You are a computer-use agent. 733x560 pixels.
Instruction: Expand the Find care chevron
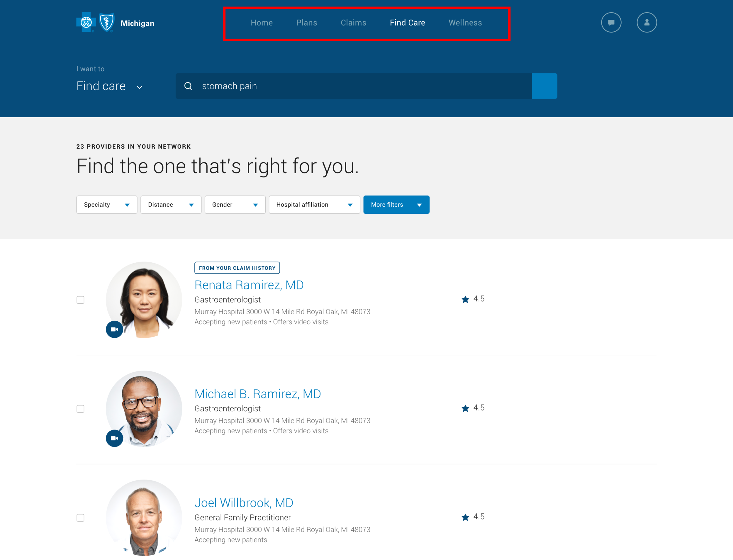139,87
